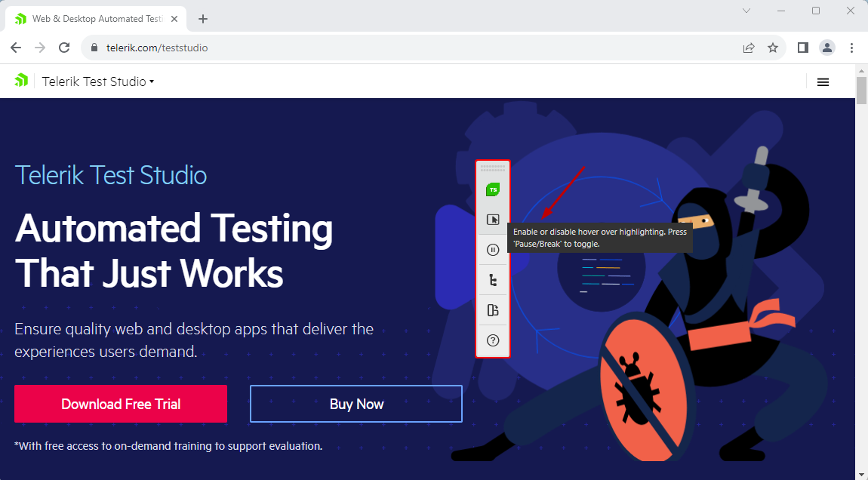Open the browser side panel icon

tap(802, 48)
